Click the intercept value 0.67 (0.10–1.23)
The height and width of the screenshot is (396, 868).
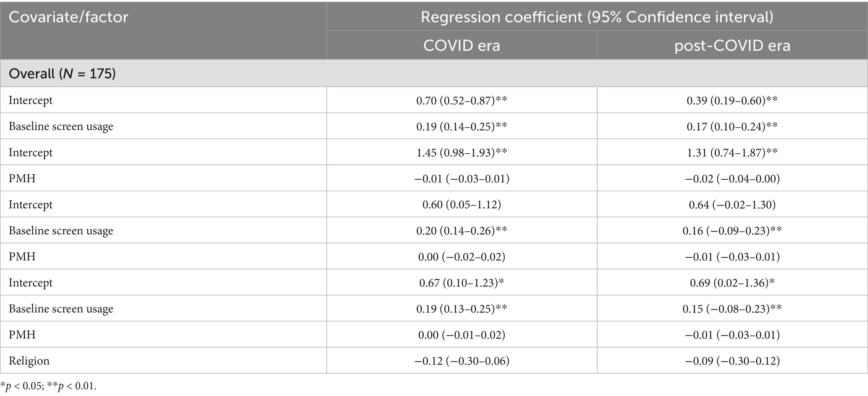tap(462, 283)
